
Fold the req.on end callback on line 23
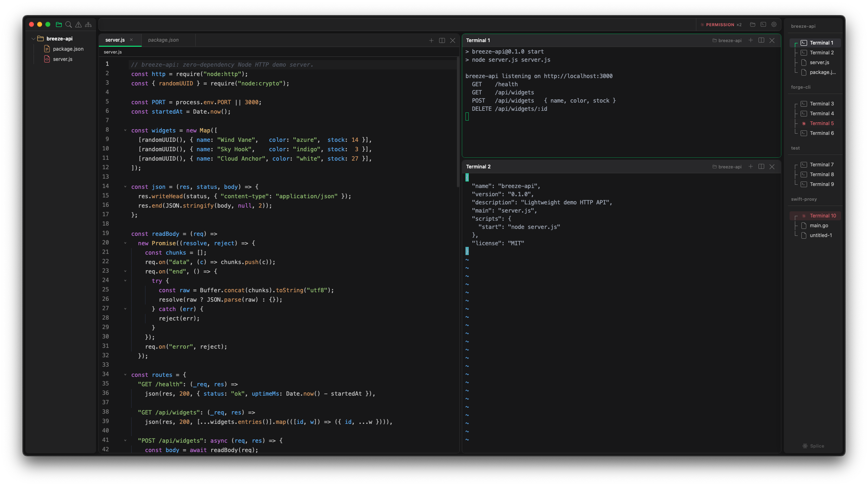[125, 271]
